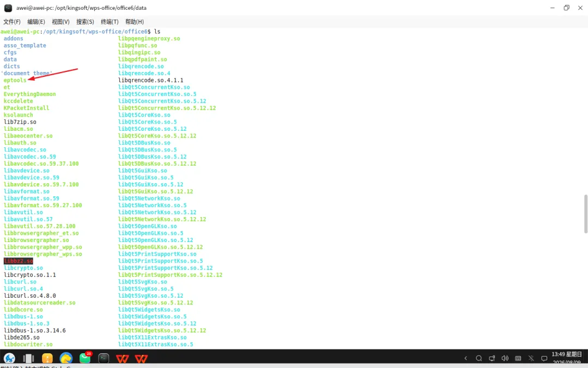Open the 终端(T) menu

tap(109, 22)
